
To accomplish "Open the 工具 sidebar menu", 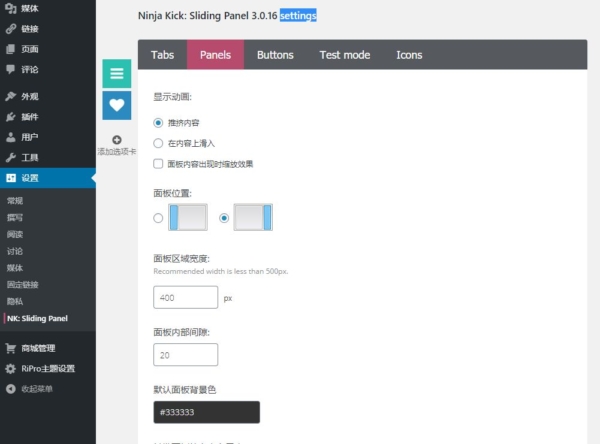I will (x=48, y=157).
